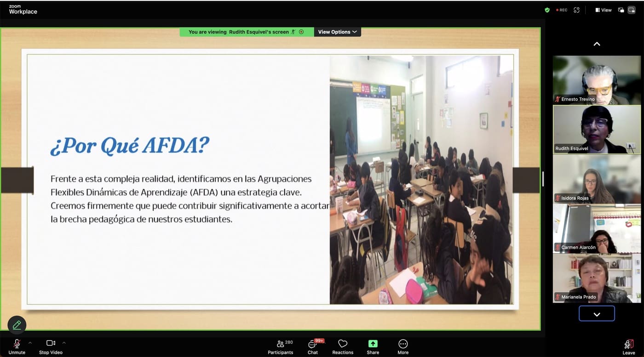Click the Zoom Workplace logo
This screenshot has height=357, width=644.
23,10
